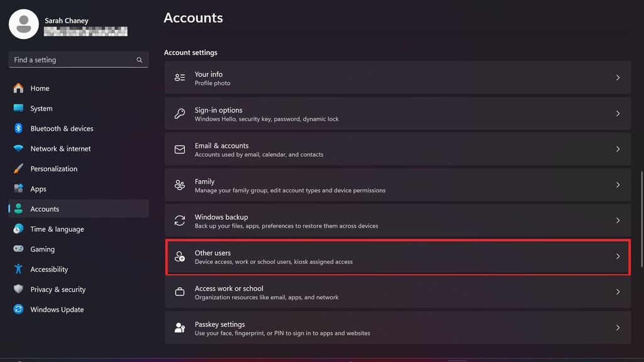The height and width of the screenshot is (362, 644).
Task: Click the Windows Update icon
Action: point(19,309)
